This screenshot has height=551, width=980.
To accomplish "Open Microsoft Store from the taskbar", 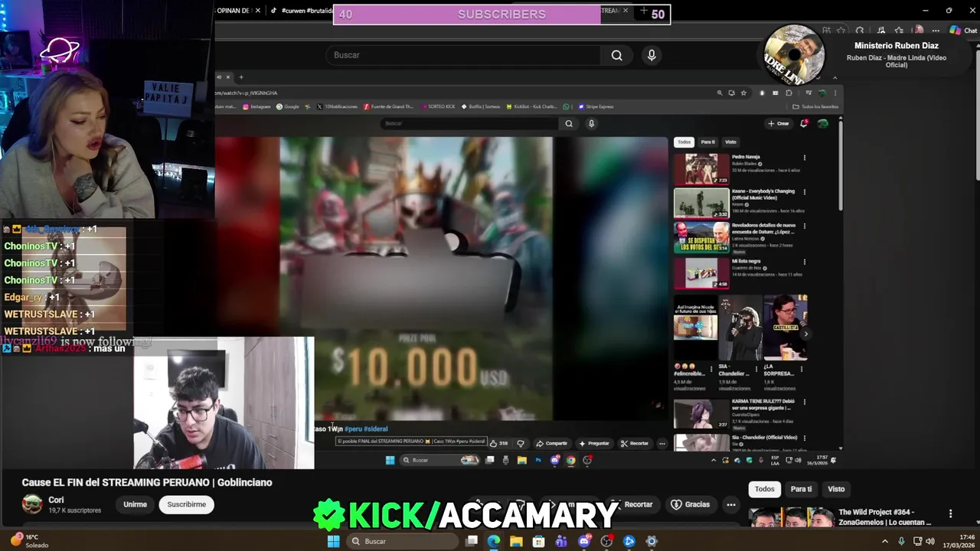I will (539, 541).
